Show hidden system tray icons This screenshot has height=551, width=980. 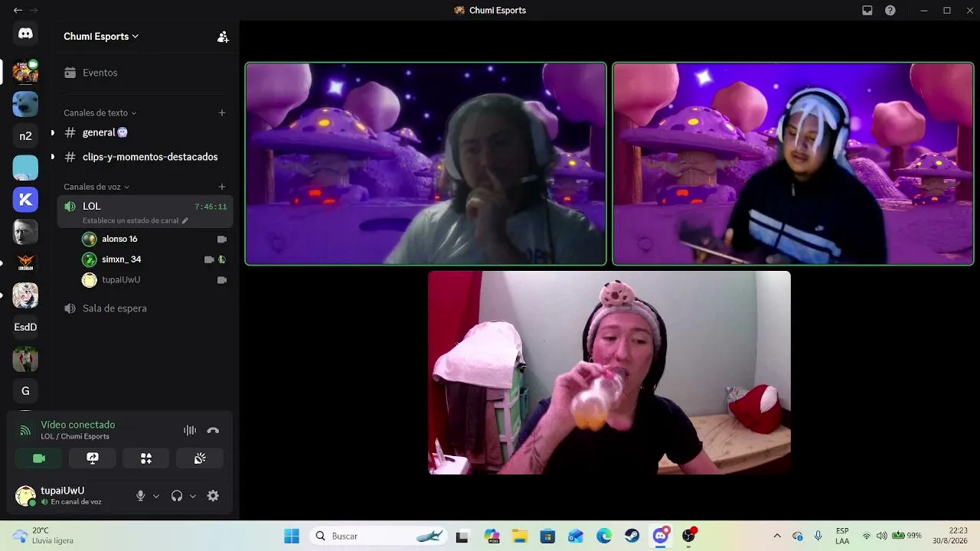[777, 536]
